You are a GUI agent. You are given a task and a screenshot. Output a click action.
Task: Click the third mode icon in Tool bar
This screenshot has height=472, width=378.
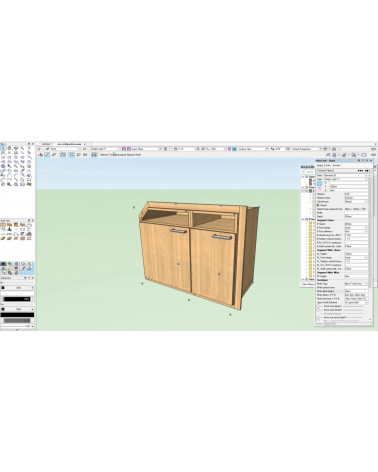[x=54, y=155]
